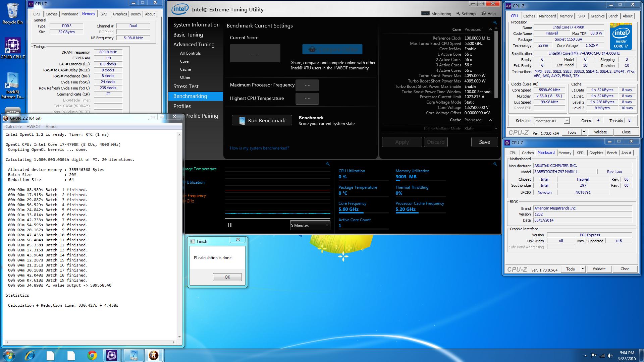Click wrench icon above monitoring graph
This screenshot has width=644, height=362.
(x=328, y=164)
